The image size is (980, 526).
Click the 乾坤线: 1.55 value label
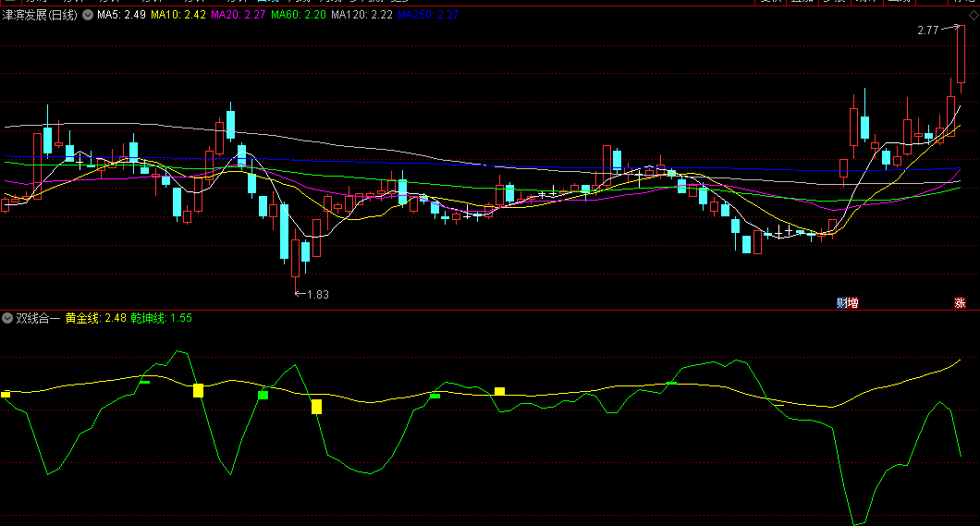[x=161, y=318]
